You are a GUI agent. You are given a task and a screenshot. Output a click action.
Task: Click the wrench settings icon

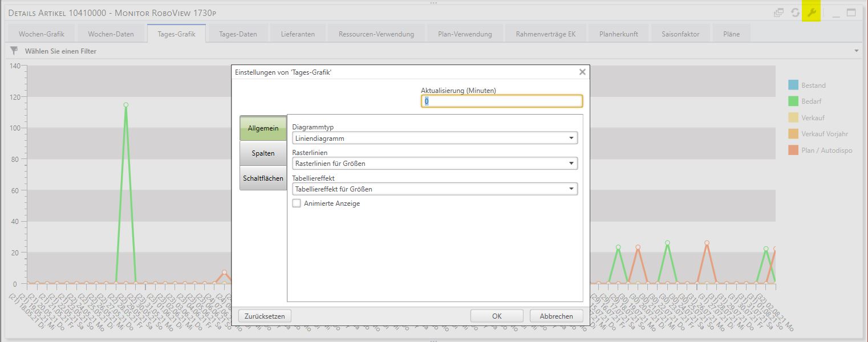812,13
